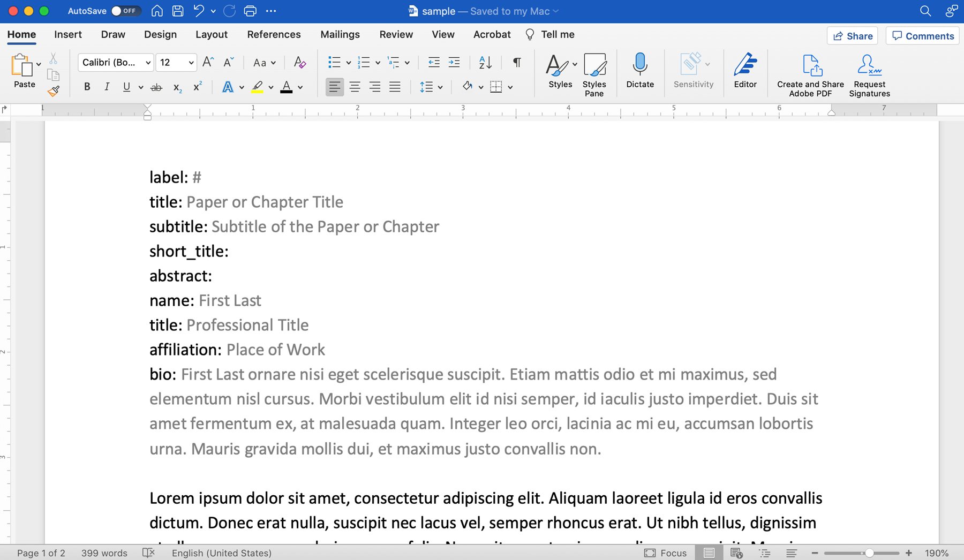Click the Clear Formatting icon

[300, 63]
